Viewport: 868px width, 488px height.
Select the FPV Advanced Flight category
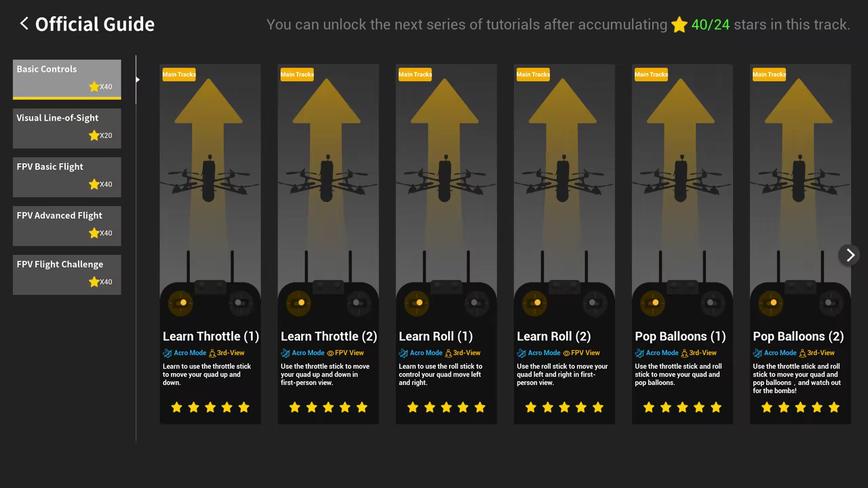click(x=66, y=225)
